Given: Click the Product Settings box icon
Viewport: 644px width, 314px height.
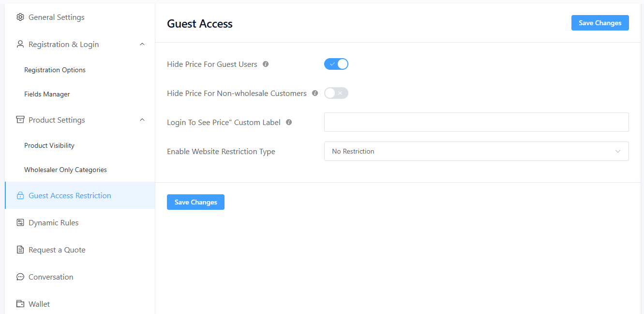Looking at the screenshot, I should (20, 120).
